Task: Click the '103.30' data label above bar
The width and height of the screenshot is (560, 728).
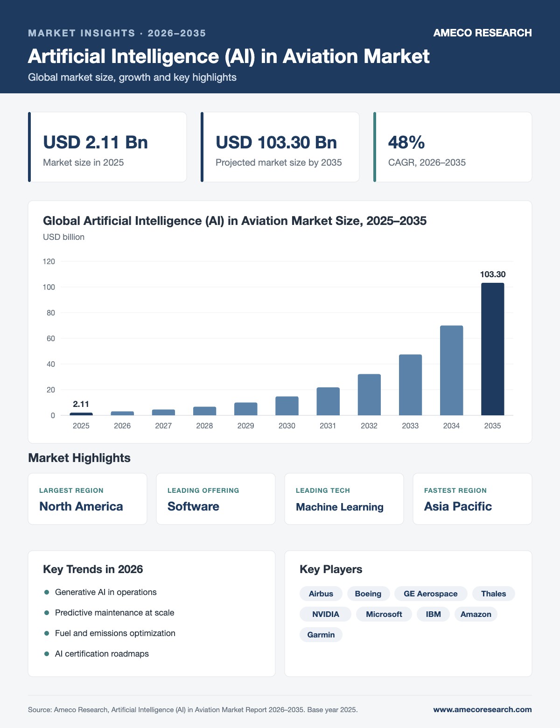Action: pyautogui.click(x=493, y=274)
